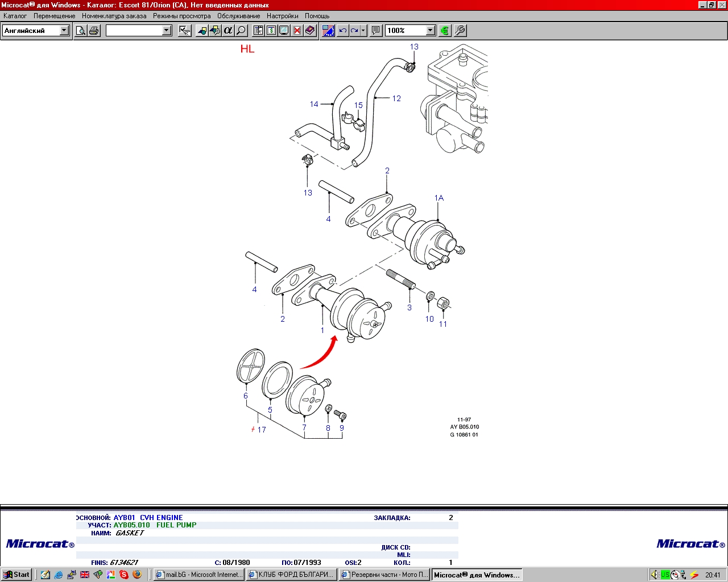728x582 pixels.
Task: Click the magnifying glass search icon
Action: 241,31
